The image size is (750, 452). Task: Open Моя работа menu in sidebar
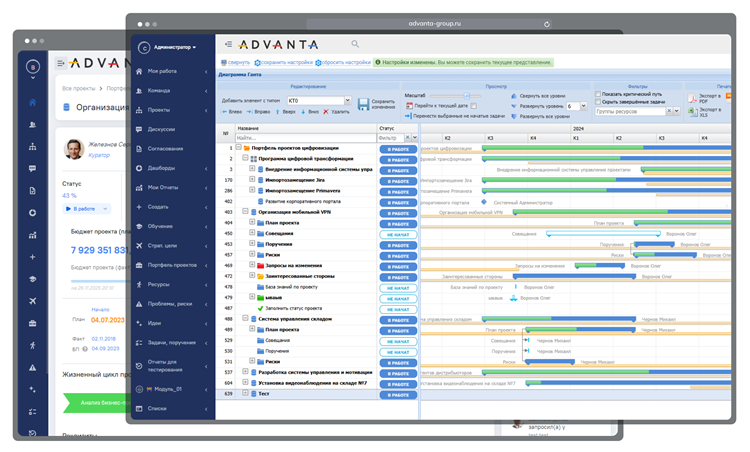click(x=173, y=71)
